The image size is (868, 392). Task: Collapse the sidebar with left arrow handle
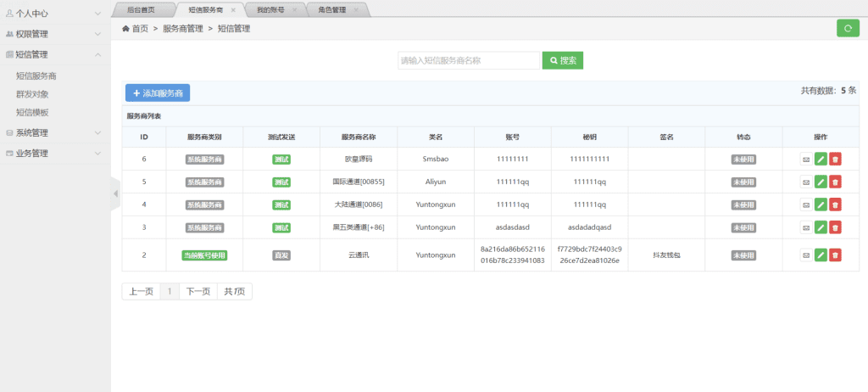tap(115, 193)
